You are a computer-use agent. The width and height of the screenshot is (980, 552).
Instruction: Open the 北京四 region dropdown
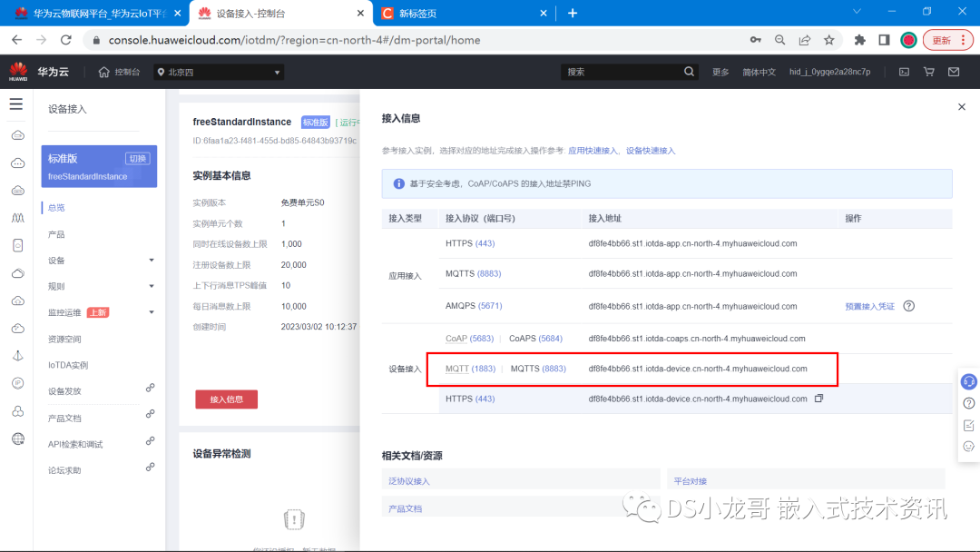218,71
